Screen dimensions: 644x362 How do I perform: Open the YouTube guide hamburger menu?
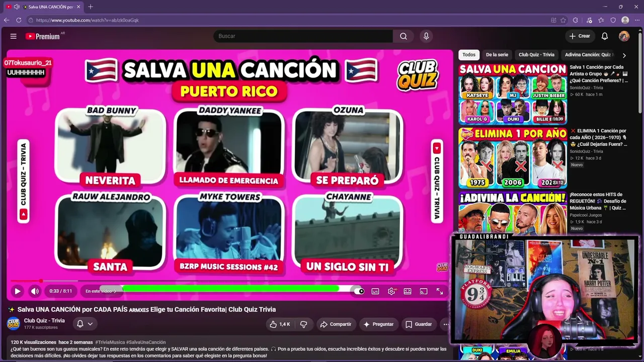tap(14, 36)
